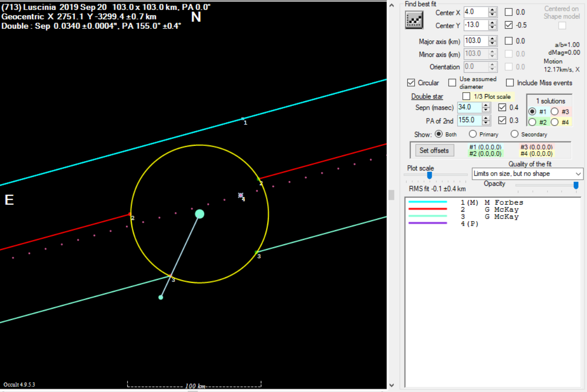Untick the -0.5 checkbox beside Center Y
The width and height of the screenshot is (587, 392).
tap(509, 25)
